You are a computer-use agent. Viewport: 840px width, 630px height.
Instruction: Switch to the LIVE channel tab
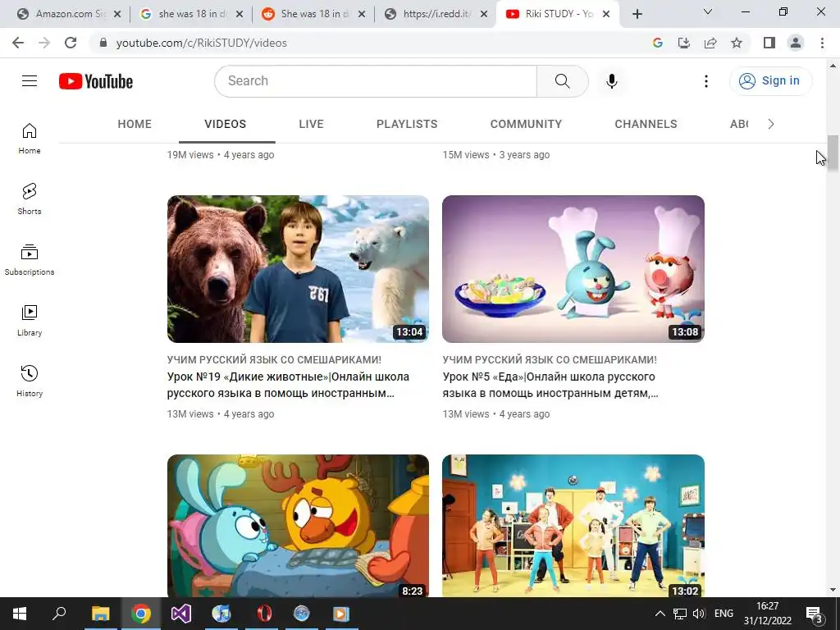click(x=311, y=125)
